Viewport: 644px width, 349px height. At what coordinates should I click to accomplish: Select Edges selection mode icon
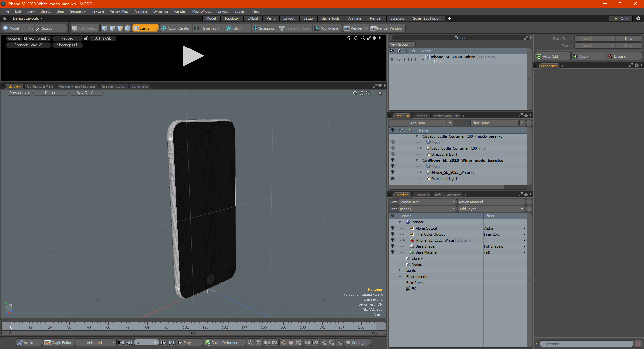pos(112,28)
